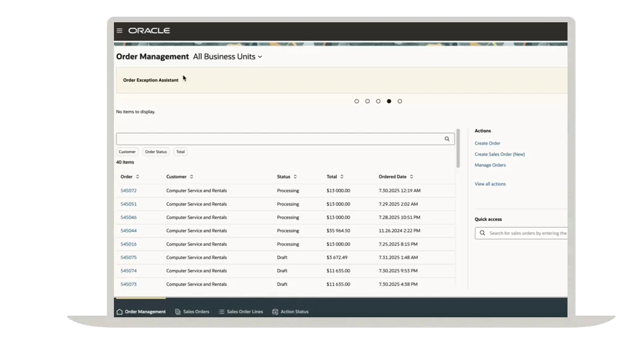Image resolution: width=644 pixels, height=364 pixels.
Task: Open the Order Status filter chip
Action: (x=156, y=152)
